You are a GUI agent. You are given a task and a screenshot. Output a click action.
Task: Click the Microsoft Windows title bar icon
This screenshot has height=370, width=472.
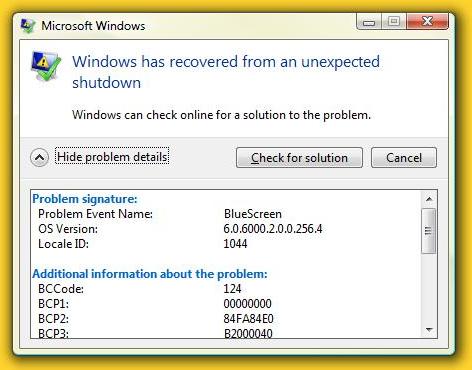[x=28, y=25]
